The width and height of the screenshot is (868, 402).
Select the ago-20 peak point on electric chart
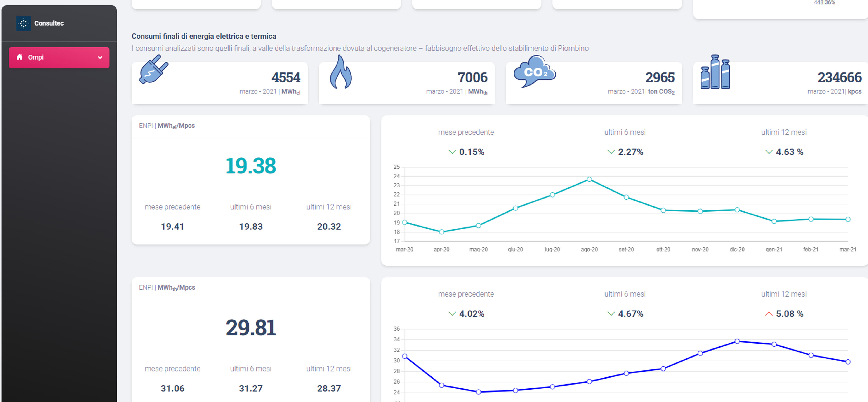tap(589, 179)
